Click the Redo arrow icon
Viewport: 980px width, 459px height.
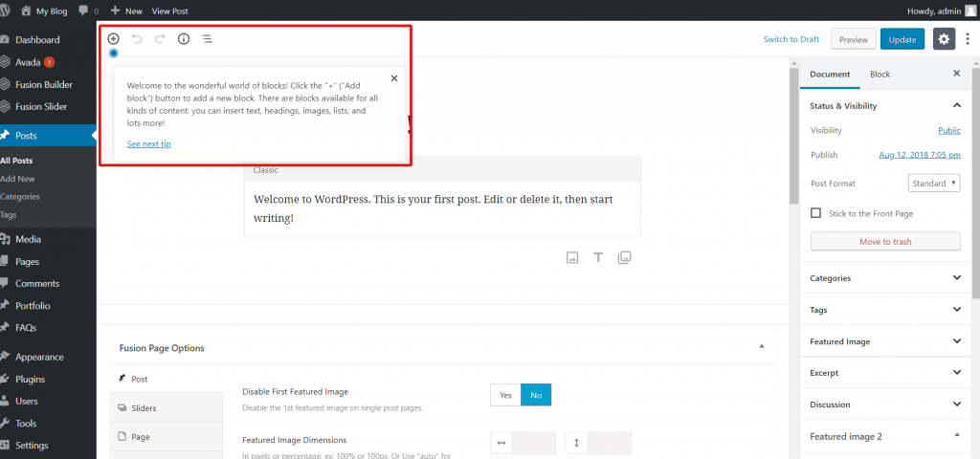coord(160,38)
